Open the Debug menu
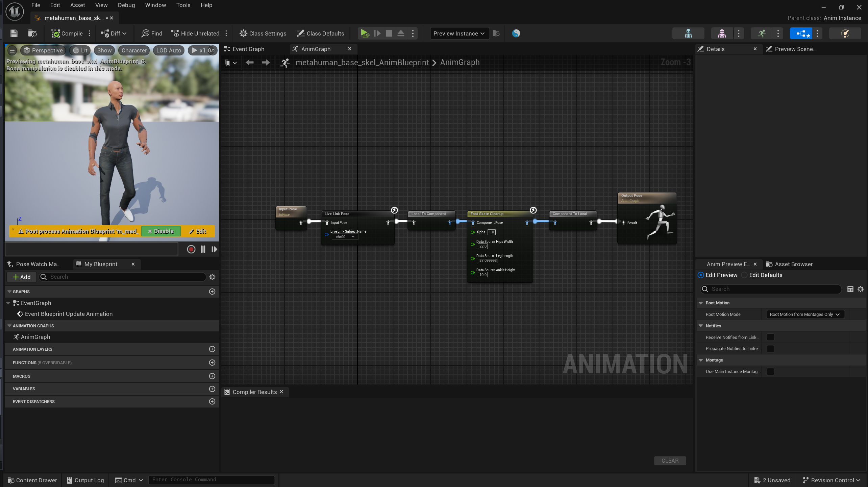 pos(126,5)
